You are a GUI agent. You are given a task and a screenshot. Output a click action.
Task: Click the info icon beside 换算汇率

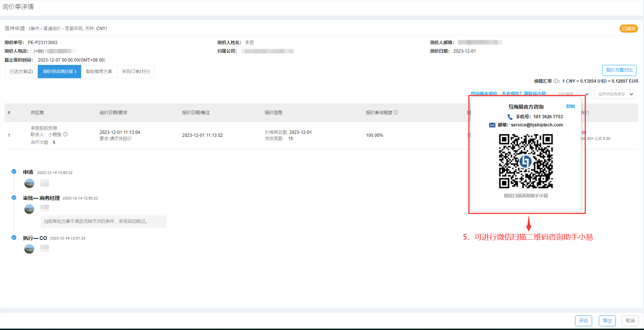point(556,81)
